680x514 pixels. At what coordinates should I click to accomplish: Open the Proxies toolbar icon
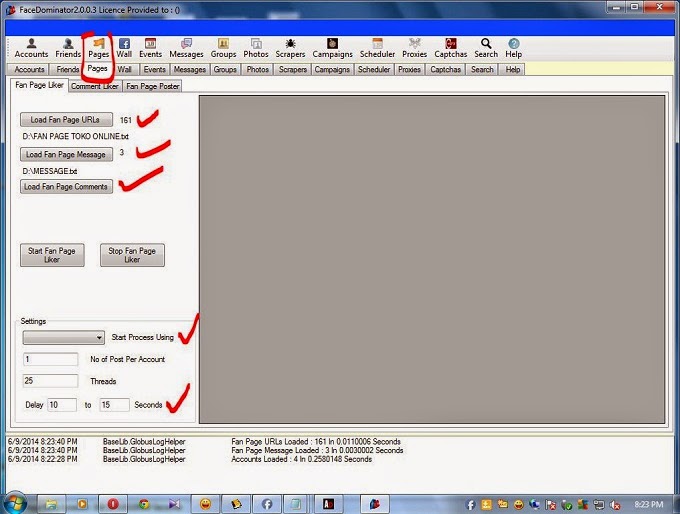click(415, 48)
